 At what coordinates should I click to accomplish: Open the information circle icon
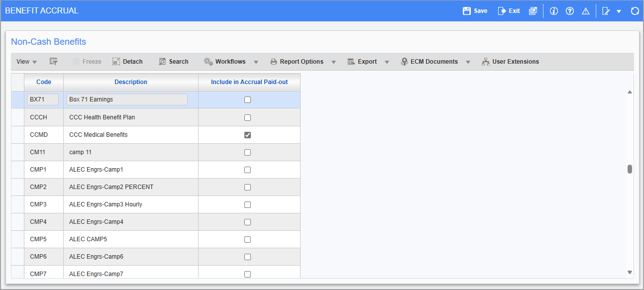tap(554, 11)
